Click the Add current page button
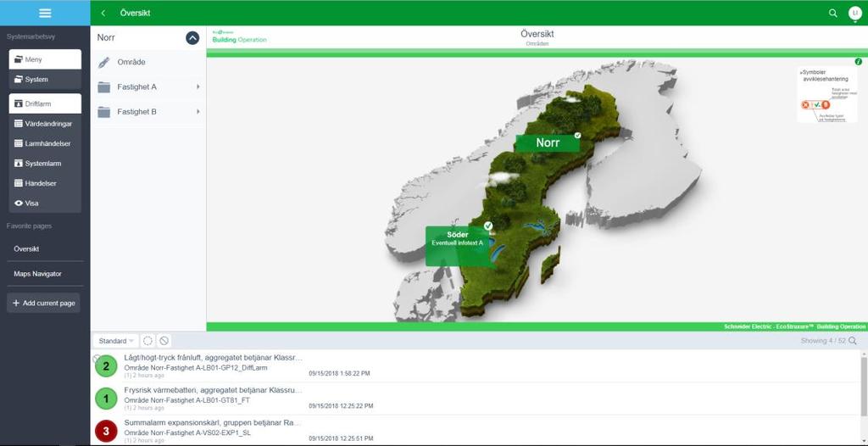868x446 pixels. 44,303
